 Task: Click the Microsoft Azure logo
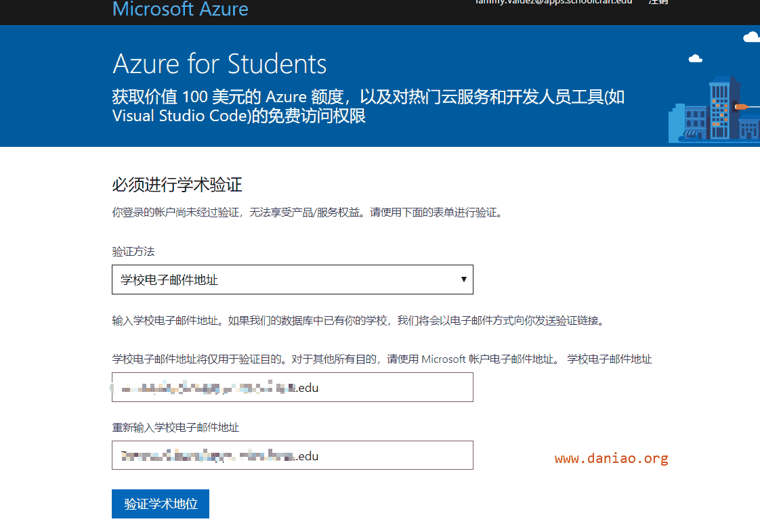tap(180, 9)
